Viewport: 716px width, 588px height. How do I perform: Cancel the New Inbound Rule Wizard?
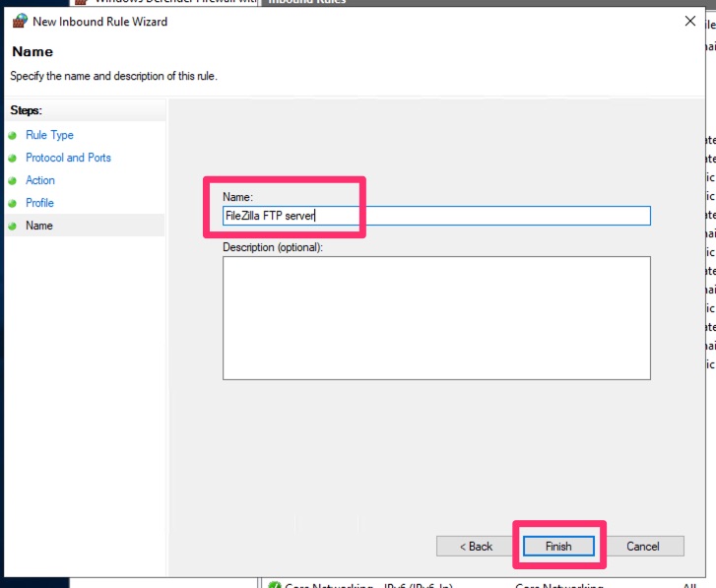point(642,546)
